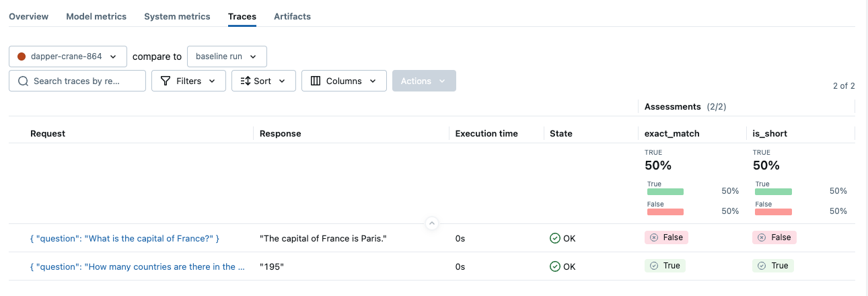Click the exact_match False 50% bar
The height and width of the screenshot is (296, 868).
(x=665, y=211)
